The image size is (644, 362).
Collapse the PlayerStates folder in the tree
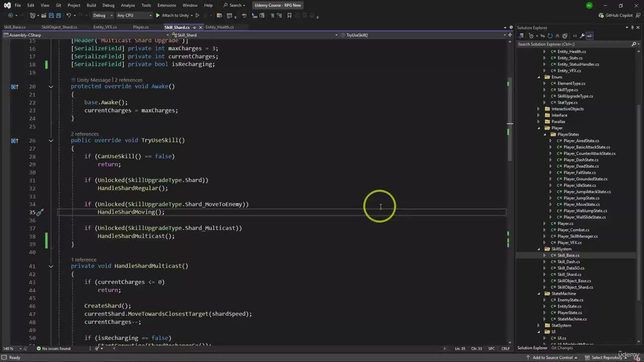545,134
